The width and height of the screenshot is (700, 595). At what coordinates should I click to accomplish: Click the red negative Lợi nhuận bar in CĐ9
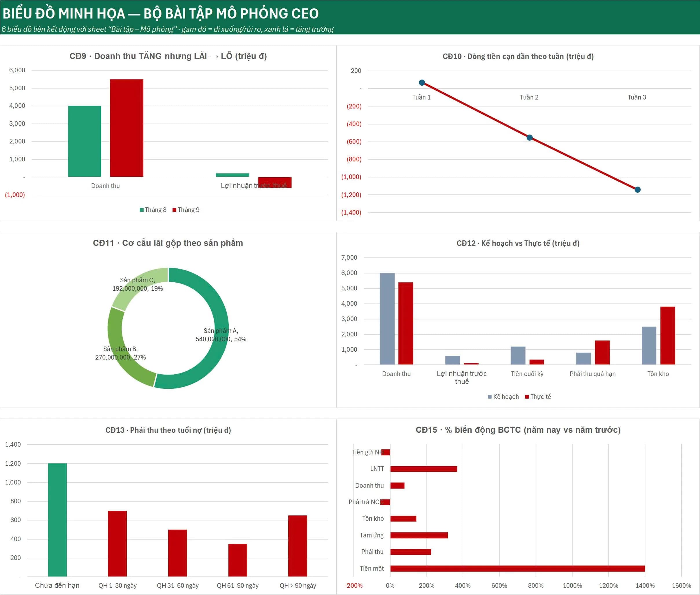pos(275,182)
